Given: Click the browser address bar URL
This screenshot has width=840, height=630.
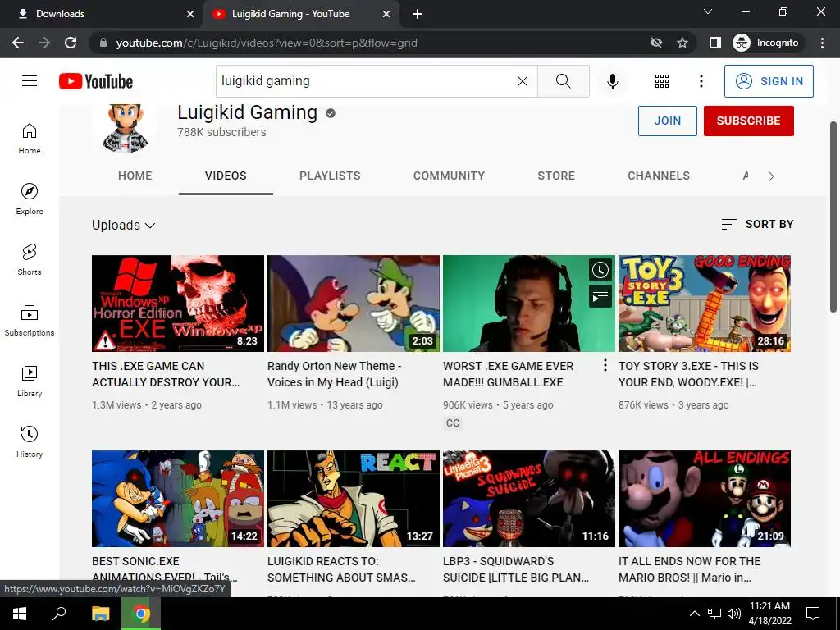Looking at the screenshot, I should [x=267, y=43].
